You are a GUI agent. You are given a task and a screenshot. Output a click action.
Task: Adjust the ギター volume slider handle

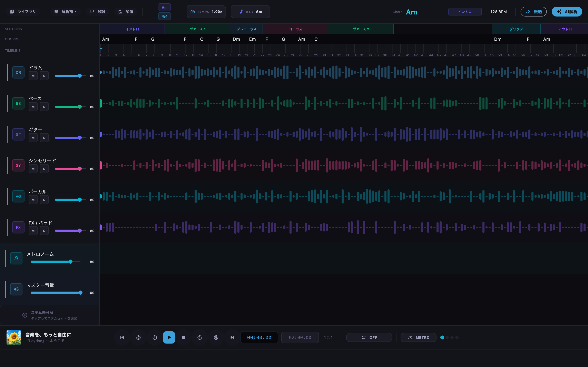click(x=80, y=138)
